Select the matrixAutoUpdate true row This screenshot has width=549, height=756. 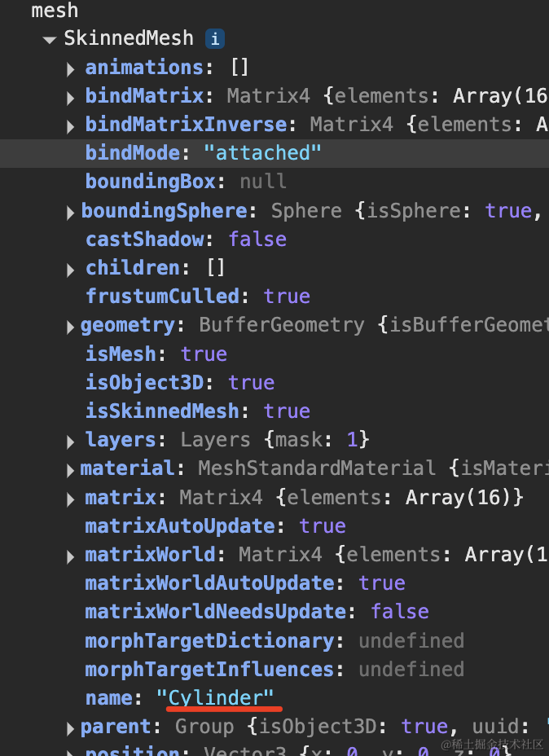[216, 525]
